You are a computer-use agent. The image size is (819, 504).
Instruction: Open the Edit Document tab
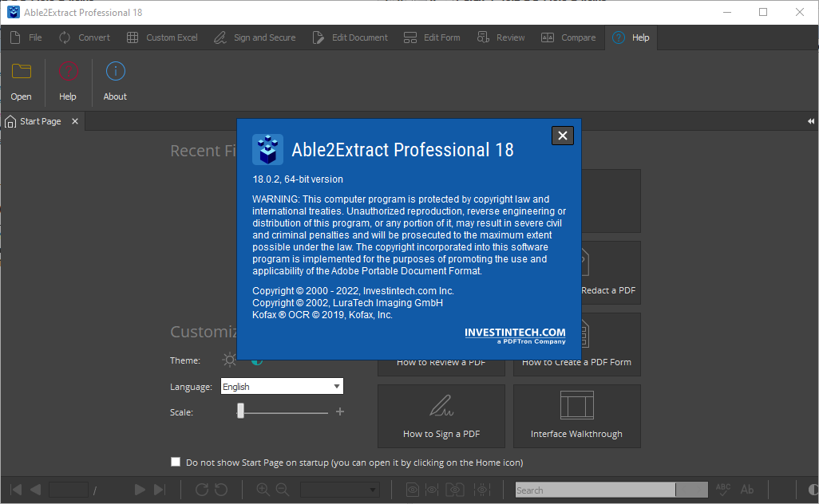[350, 37]
